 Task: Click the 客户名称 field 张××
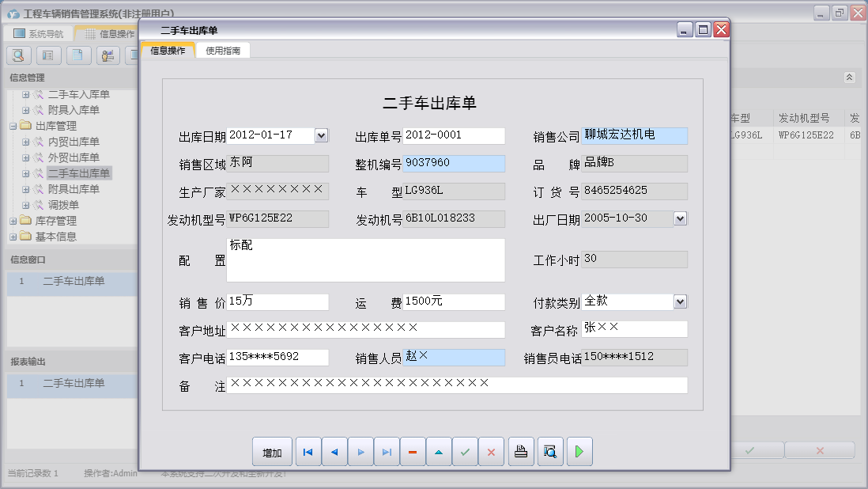pos(634,329)
